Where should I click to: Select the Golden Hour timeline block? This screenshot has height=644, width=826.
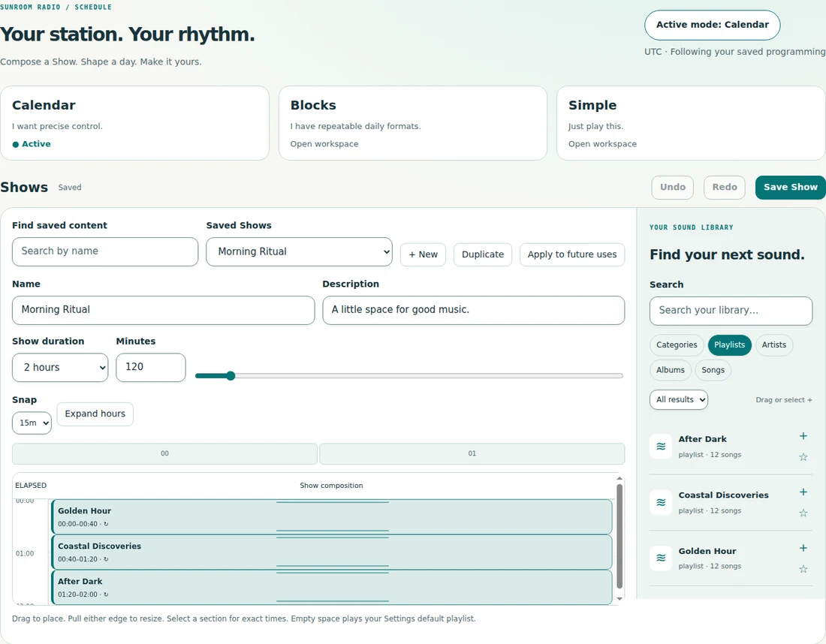coord(332,516)
